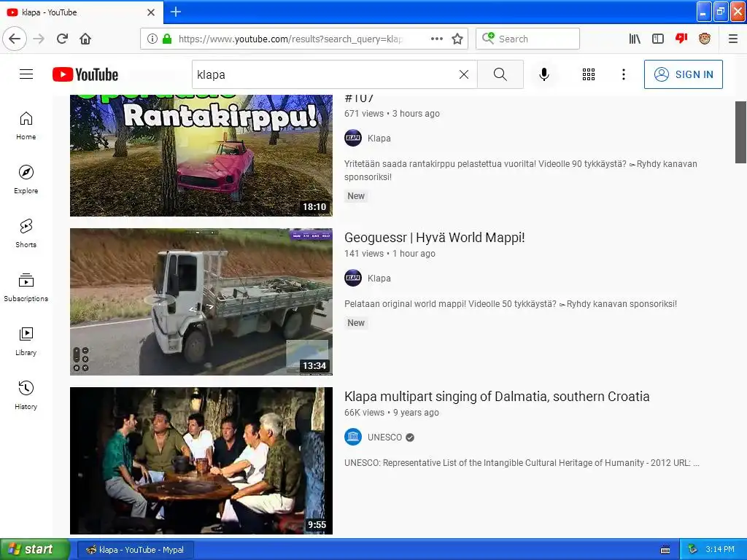
Task: Open the YouTube guide hamburger menu
Action: [26, 74]
